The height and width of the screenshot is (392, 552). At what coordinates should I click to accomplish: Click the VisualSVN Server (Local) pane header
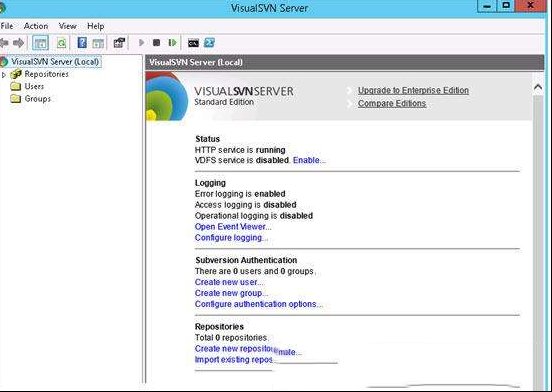pyautogui.click(x=345, y=63)
